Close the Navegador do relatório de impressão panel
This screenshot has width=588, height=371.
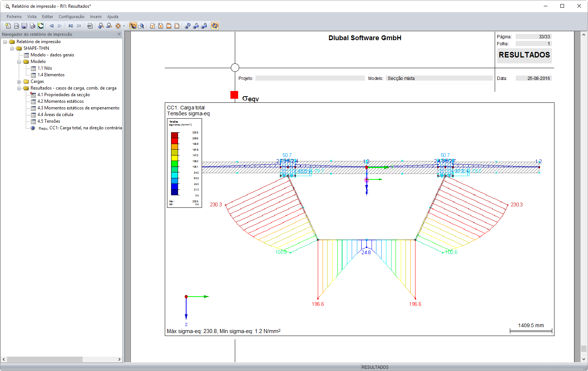(119, 34)
